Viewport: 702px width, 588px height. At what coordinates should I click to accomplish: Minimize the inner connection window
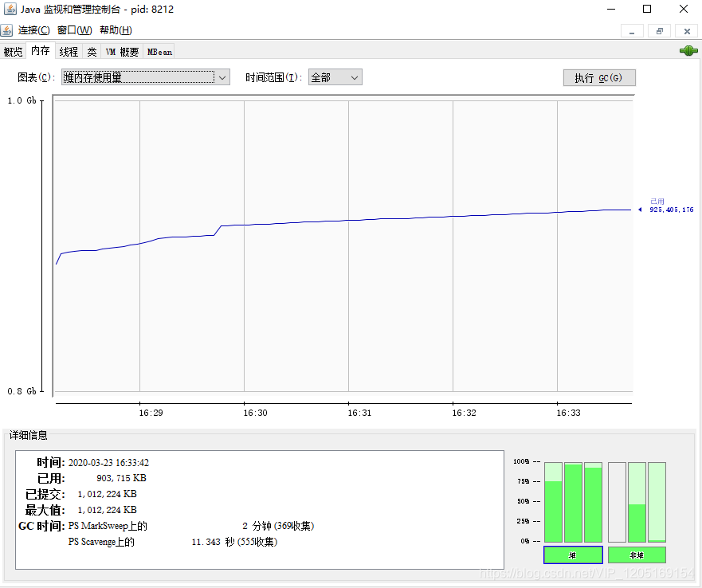[632, 31]
